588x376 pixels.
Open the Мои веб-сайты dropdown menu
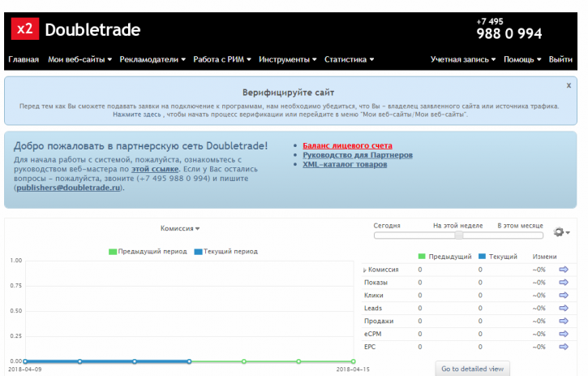79,59
